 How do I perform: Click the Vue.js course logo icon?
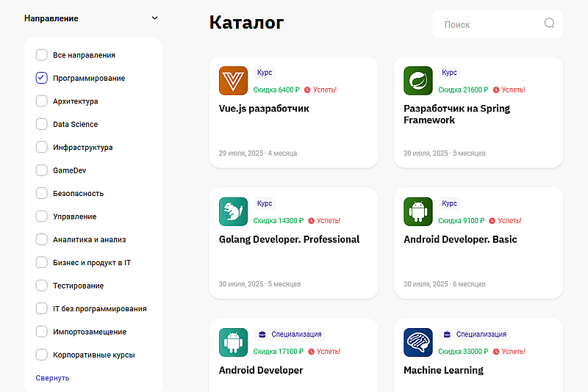(233, 81)
